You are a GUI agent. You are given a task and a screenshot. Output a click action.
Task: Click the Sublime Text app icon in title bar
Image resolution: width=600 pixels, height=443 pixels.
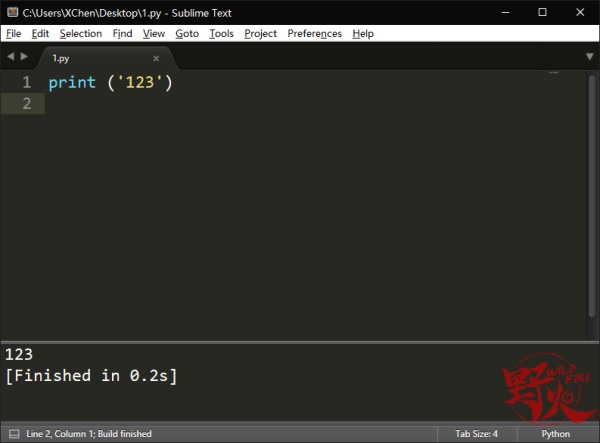click(x=13, y=13)
